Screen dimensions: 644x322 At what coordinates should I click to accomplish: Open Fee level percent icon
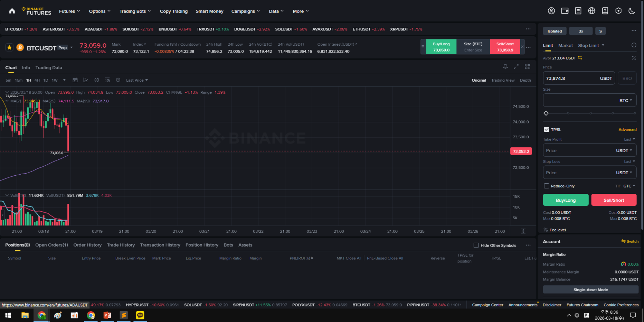[x=546, y=230]
